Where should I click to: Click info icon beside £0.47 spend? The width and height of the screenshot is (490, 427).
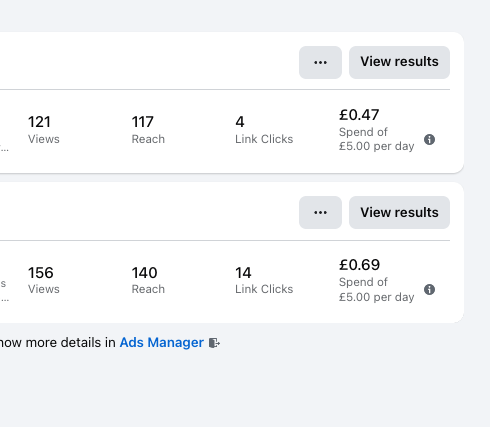pos(429,139)
